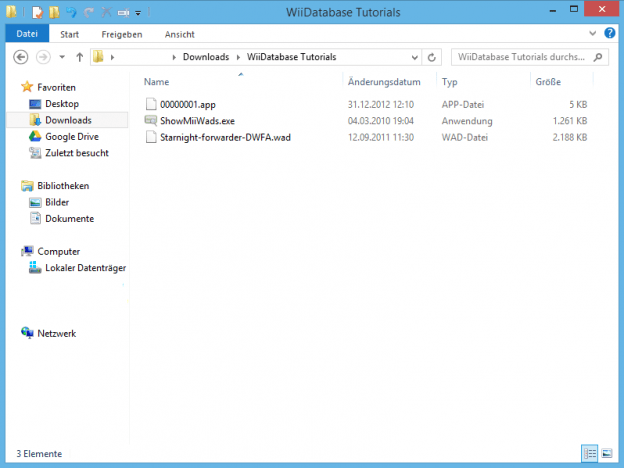
Task: Open Help with the question mark icon
Action: (x=610, y=33)
